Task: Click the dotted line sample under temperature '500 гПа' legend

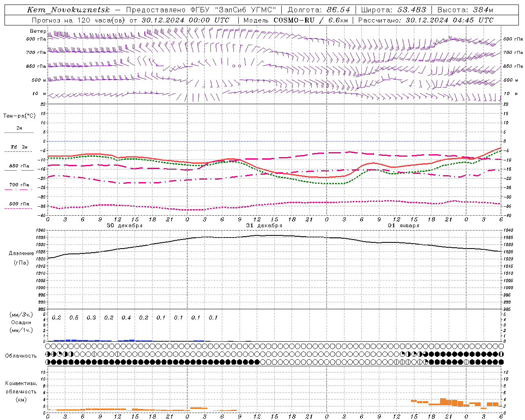Action: [19, 208]
